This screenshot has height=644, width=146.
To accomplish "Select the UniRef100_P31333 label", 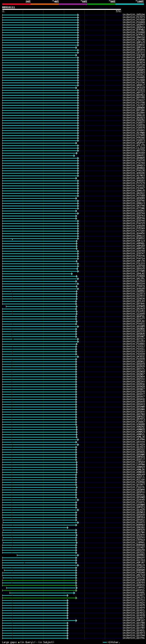I will [134, 263].
